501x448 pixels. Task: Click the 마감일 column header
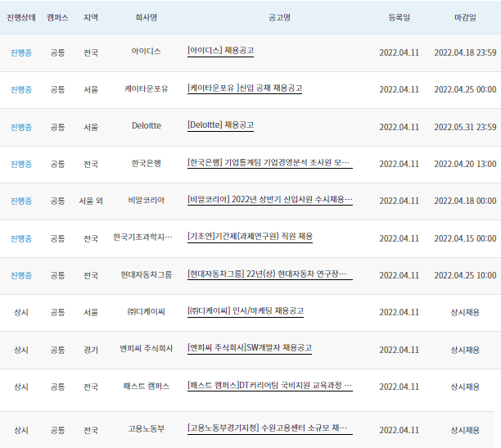(465, 17)
